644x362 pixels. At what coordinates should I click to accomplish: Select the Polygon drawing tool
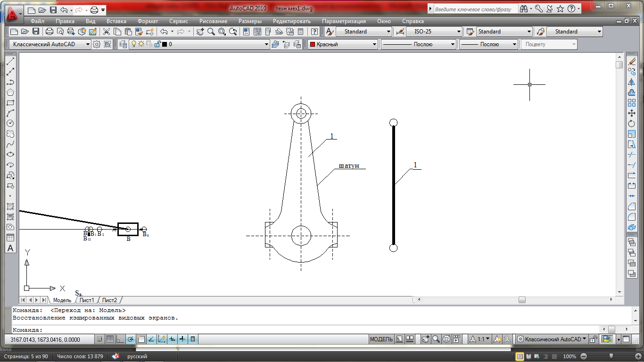[10, 92]
